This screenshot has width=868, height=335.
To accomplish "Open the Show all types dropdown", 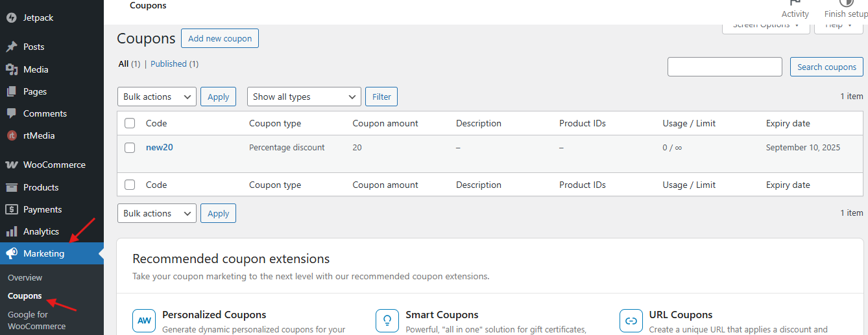I will point(304,97).
